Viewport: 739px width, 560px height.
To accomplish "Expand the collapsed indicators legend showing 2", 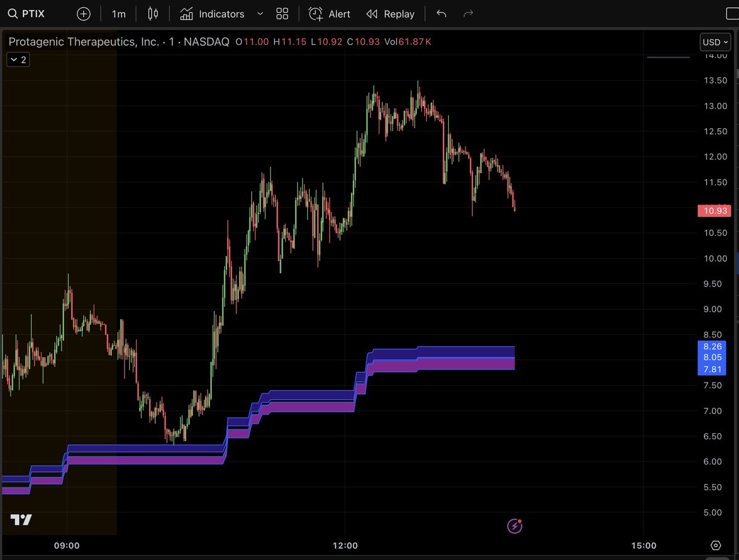I will (18, 60).
